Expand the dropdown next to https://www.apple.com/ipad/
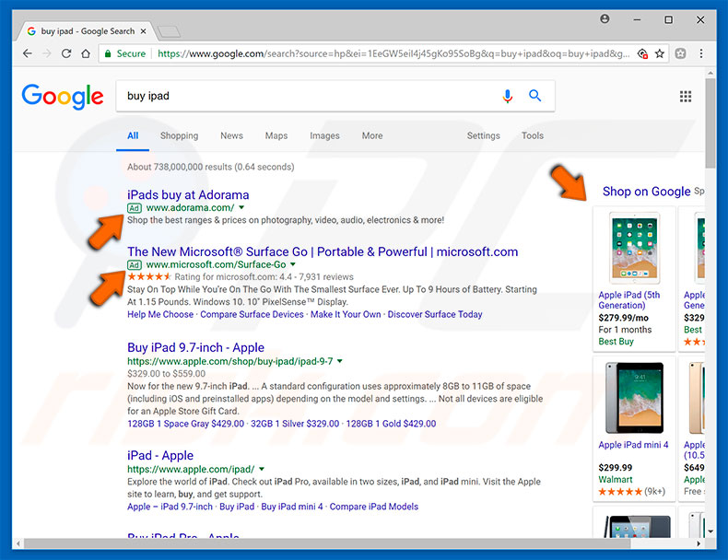 [262, 469]
